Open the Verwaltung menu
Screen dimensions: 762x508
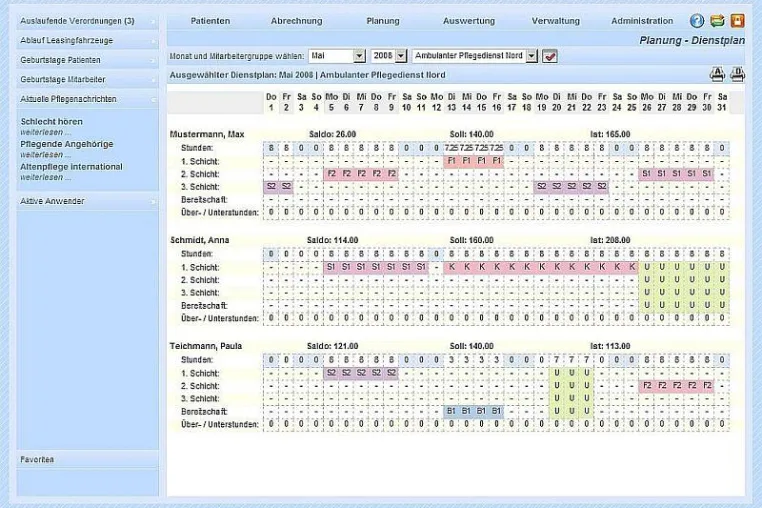555,21
